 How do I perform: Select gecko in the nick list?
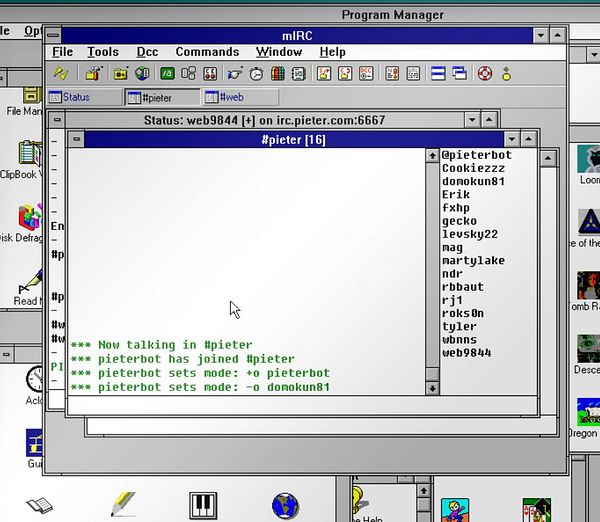coord(459,221)
